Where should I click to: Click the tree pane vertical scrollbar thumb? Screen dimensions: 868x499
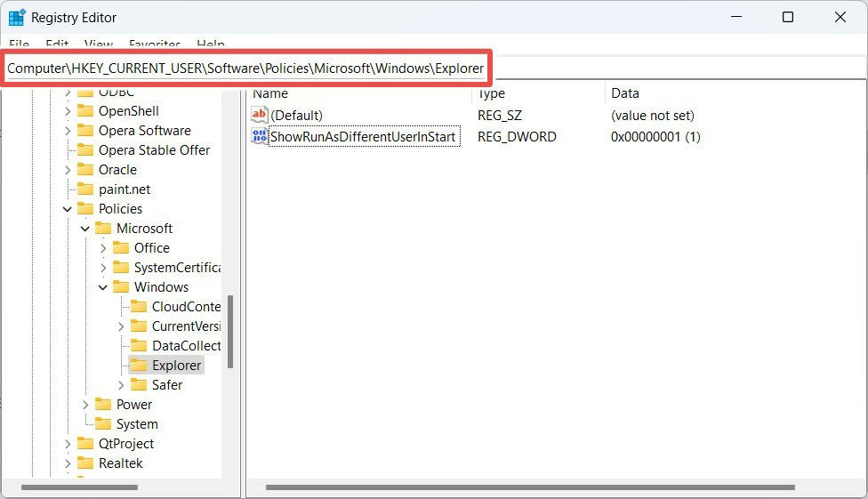coord(229,332)
